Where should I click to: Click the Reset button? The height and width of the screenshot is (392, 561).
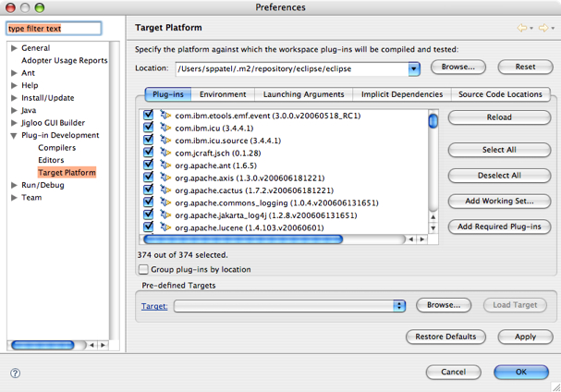[x=525, y=67]
